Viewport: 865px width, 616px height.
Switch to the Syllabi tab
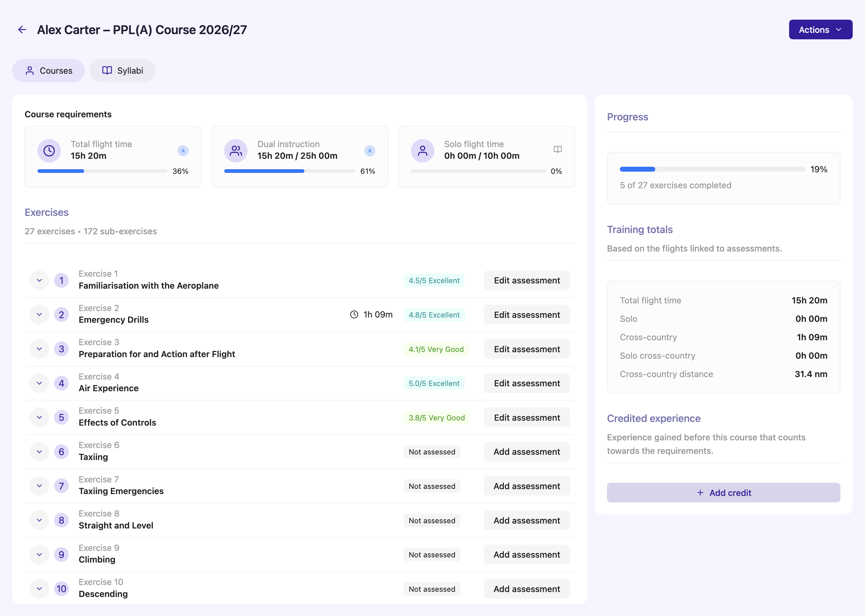click(123, 71)
